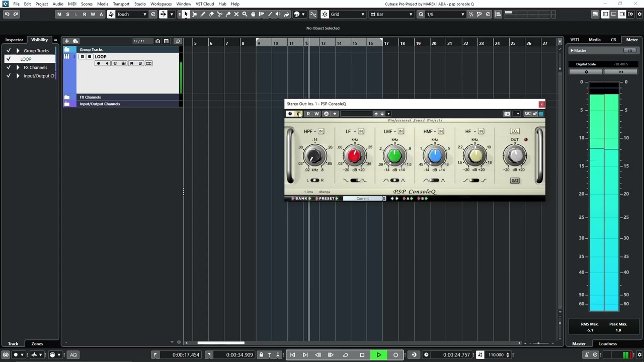This screenshot has height=362, width=644.
Task: Click the green Play button
Action: [379, 355]
